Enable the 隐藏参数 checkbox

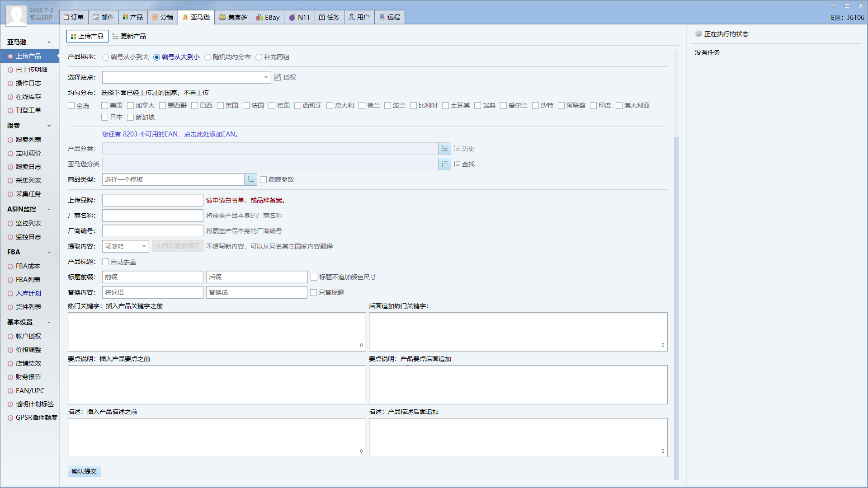(x=263, y=180)
